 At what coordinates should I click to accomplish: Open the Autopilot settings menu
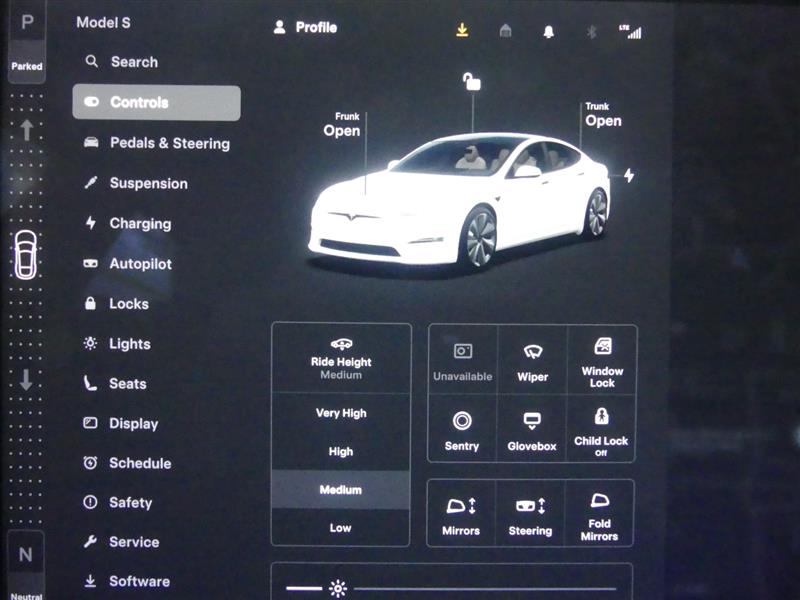pyautogui.click(x=140, y=264)
